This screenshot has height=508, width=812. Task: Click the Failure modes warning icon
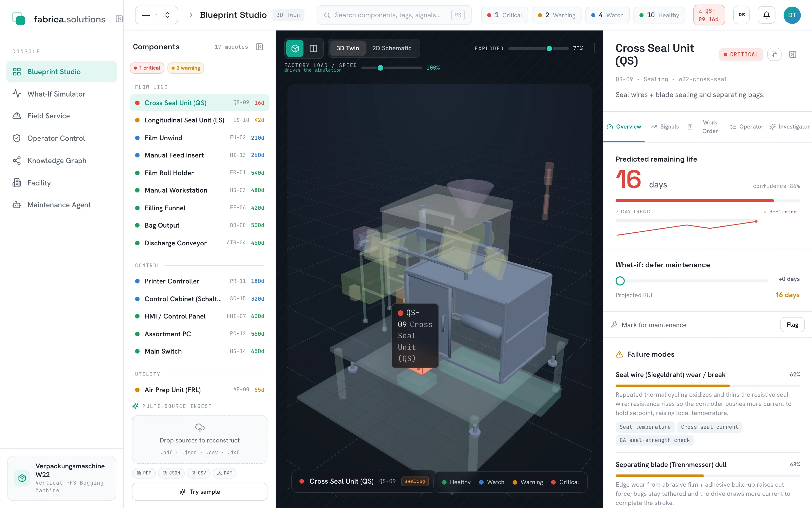pyautogui.click(x=619, y=354)
